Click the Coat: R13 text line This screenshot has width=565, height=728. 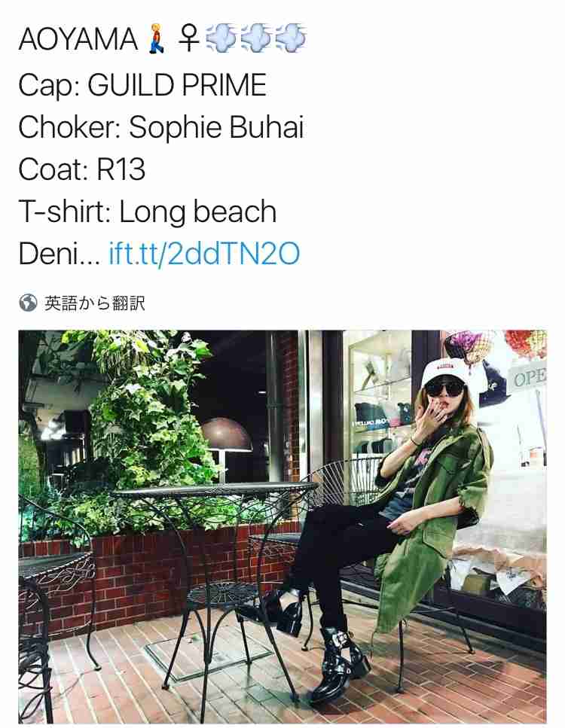[x=82, y=169]
